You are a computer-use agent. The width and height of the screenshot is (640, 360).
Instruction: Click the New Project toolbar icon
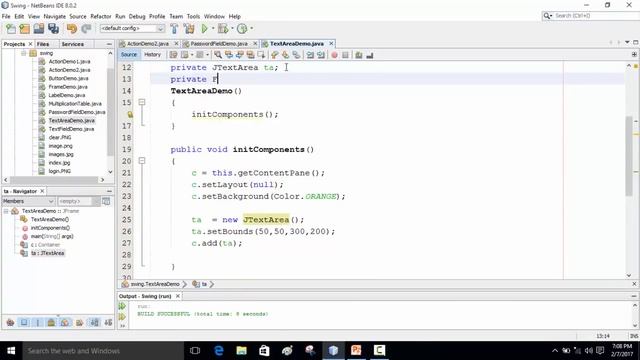(24, 29)
